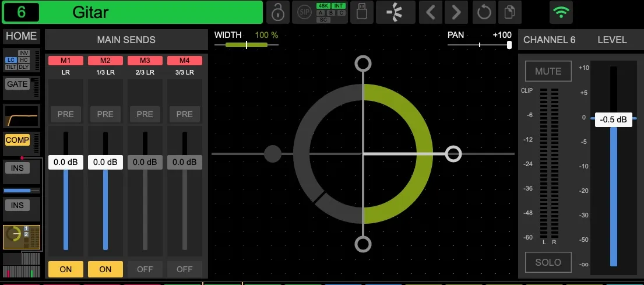Image resolution: width=644 pixels, height=285 pixels.
Task: Click the circular reset arrow icon
Action: coord(484,12)
